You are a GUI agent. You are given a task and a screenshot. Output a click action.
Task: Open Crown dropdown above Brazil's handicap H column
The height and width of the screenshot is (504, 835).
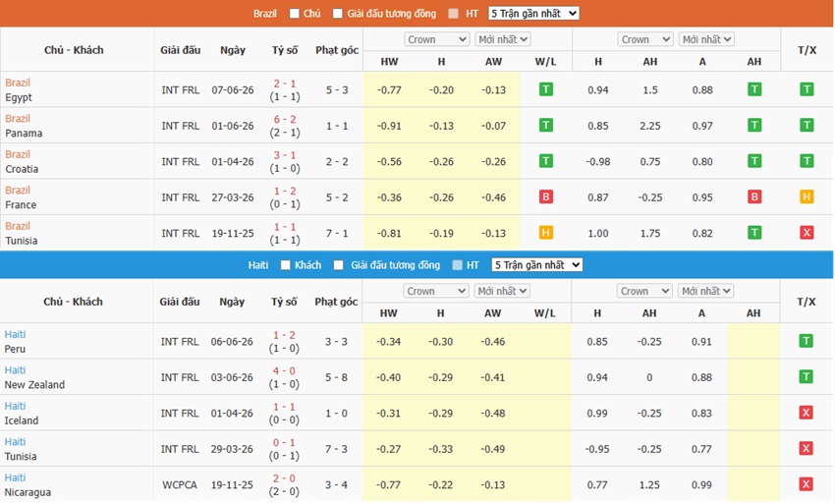pyautogui.click(x=645, y=39)
